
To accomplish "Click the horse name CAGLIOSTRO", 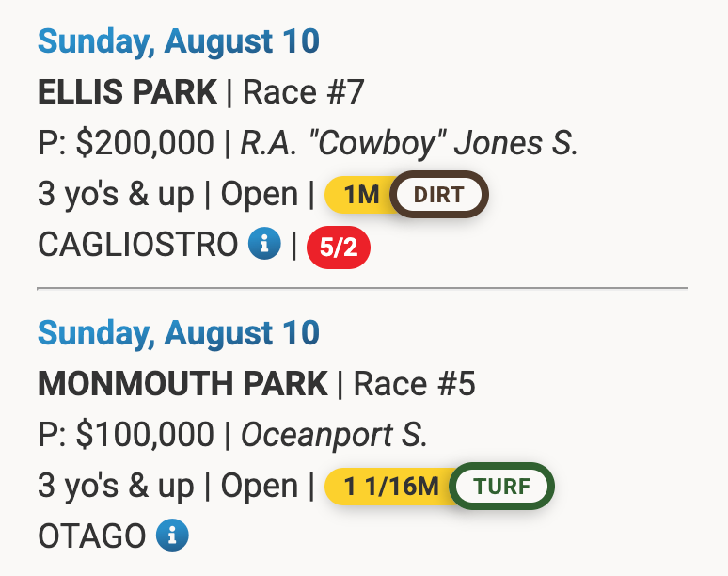I will (137, 246).
